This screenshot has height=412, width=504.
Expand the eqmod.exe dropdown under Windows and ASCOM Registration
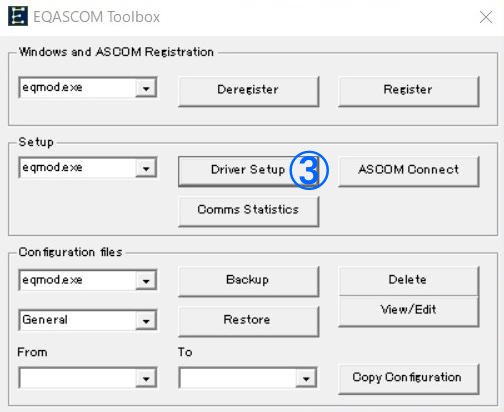(146, 88)
